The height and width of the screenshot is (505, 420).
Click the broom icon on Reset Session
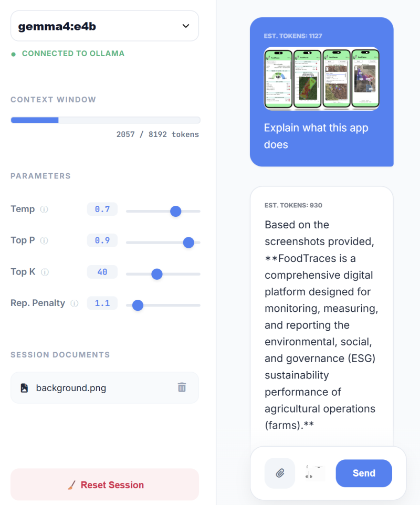point(71,485)
